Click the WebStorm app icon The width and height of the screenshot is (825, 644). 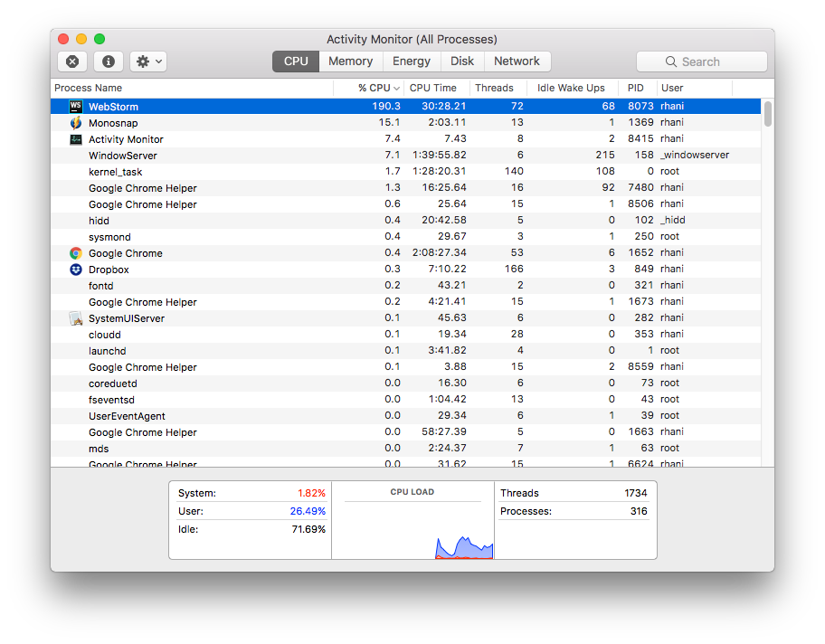tap(76, 107)
